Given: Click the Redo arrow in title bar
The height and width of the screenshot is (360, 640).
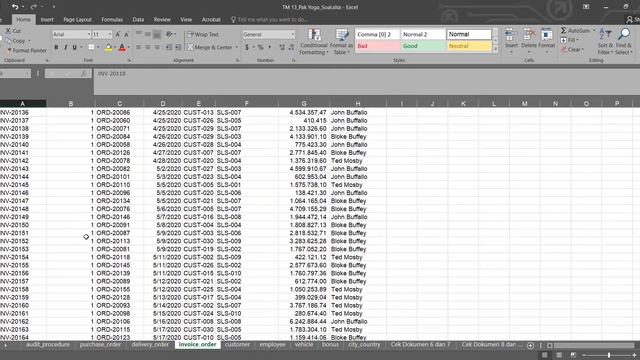Looking at the screenshot, I should click(33, 7).
